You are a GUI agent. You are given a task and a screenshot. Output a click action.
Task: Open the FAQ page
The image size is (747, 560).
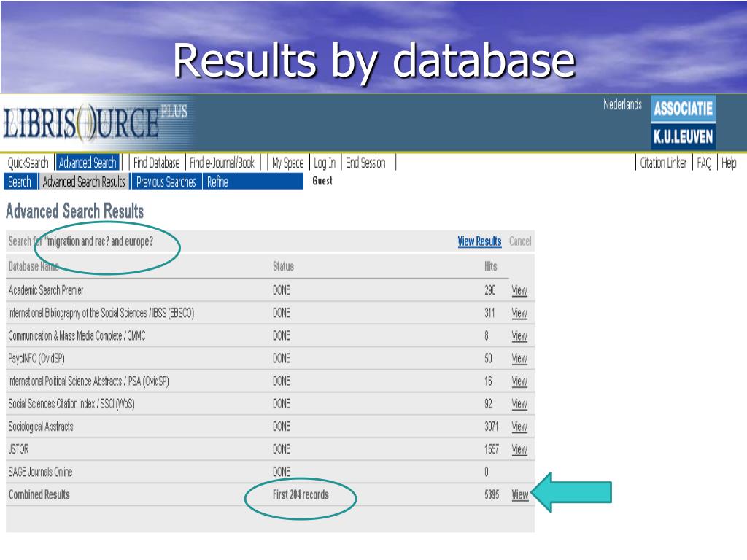click(704, 163)
